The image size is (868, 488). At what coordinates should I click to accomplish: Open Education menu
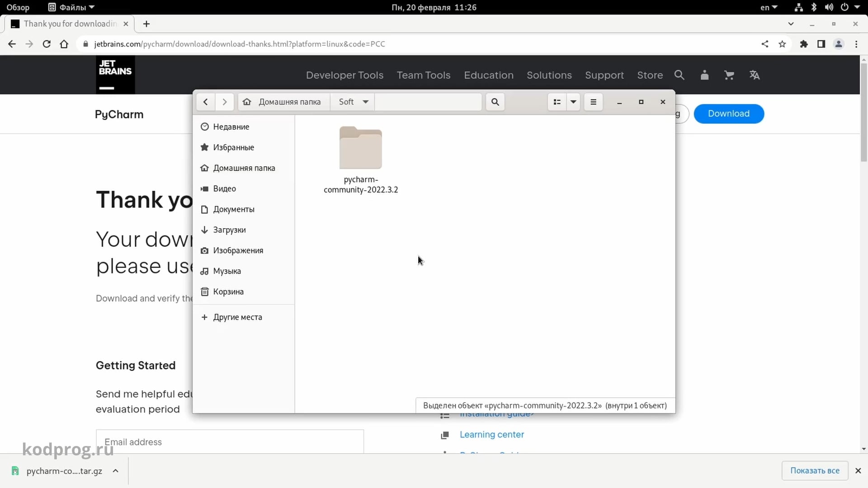489,75
